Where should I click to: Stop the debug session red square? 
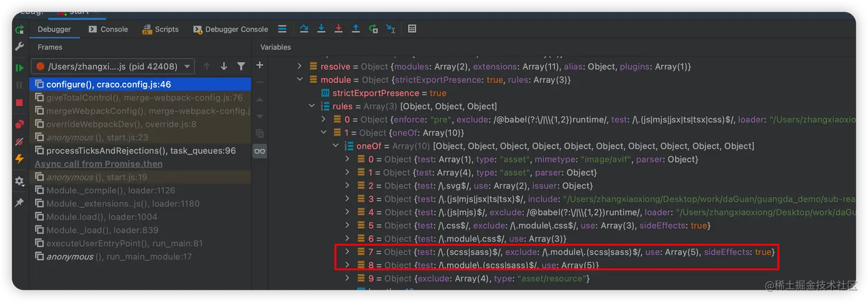[x=20, y=102]
